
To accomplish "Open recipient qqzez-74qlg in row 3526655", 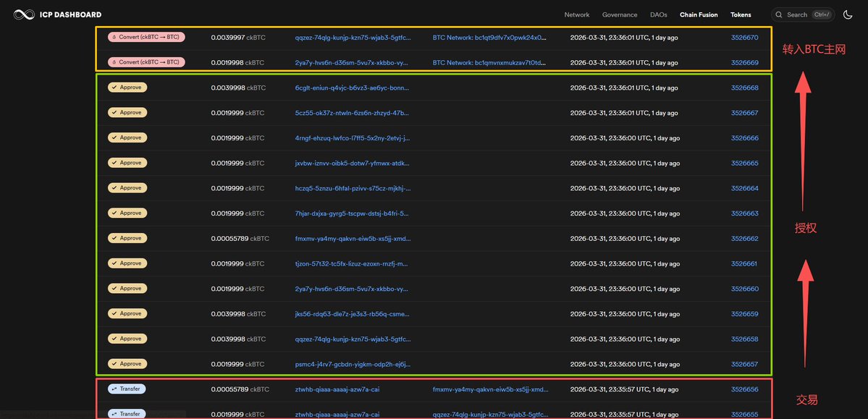I will click(490, 414).
